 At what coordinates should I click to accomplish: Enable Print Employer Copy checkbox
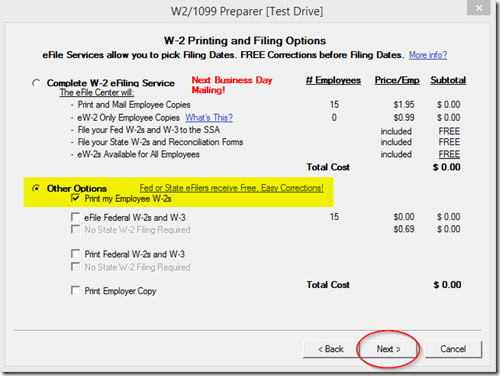click(75, 290)
